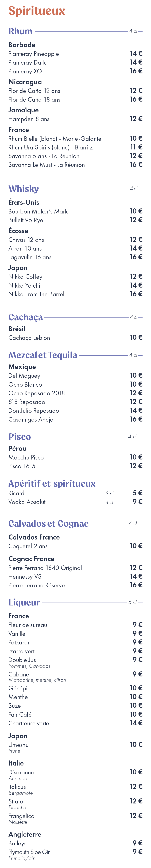Image resolution: width=151 pixels, height=868 pixels.
Task: Click the Mezcal et Tequila heading
Action: click(43, 355)
